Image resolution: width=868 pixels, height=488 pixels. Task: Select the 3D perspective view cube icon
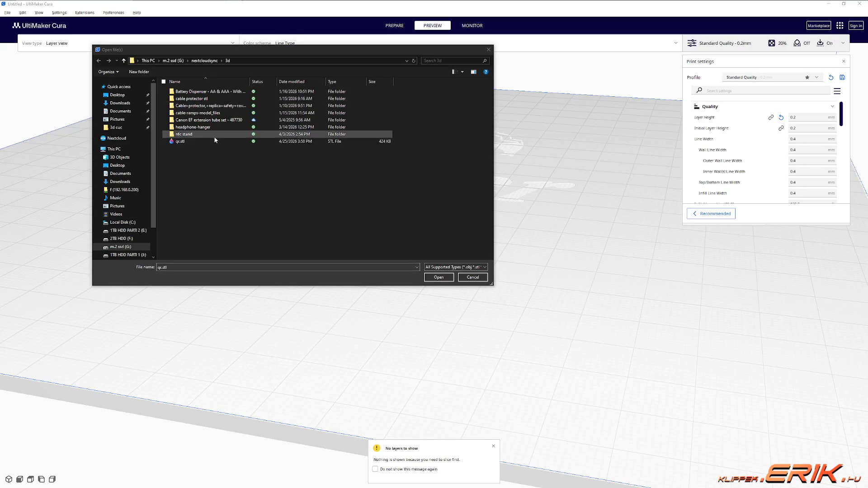pyautogui.click(x=9, y=479)
